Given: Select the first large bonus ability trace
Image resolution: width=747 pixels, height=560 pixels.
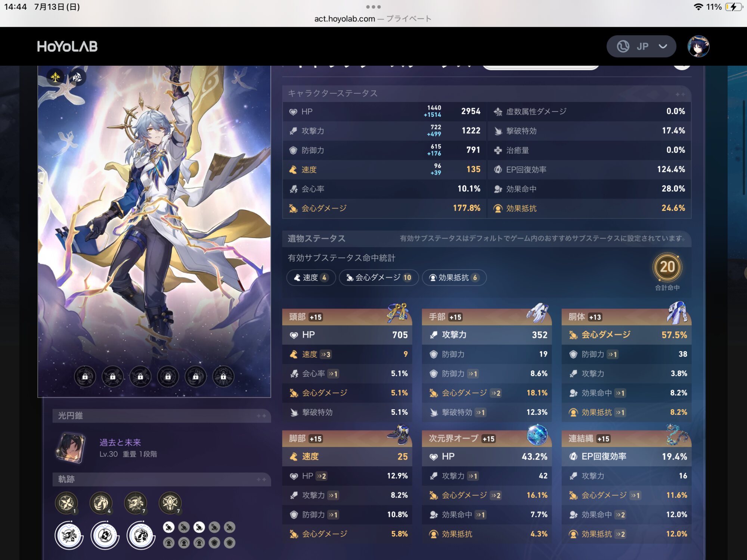Looking at the screenshot, I should [69, 536].
